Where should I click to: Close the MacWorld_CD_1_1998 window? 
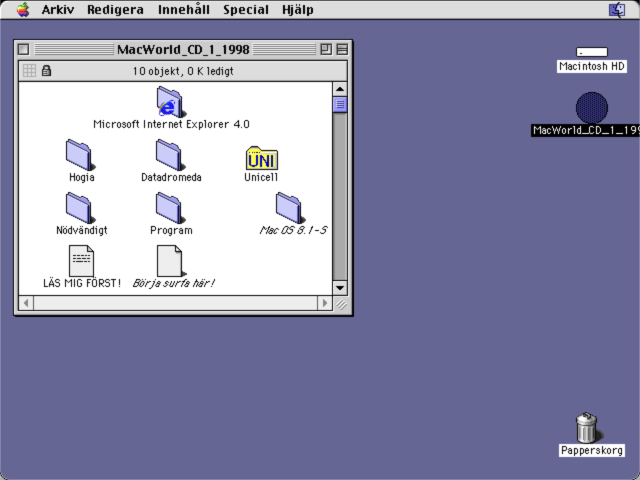[23, 49]
